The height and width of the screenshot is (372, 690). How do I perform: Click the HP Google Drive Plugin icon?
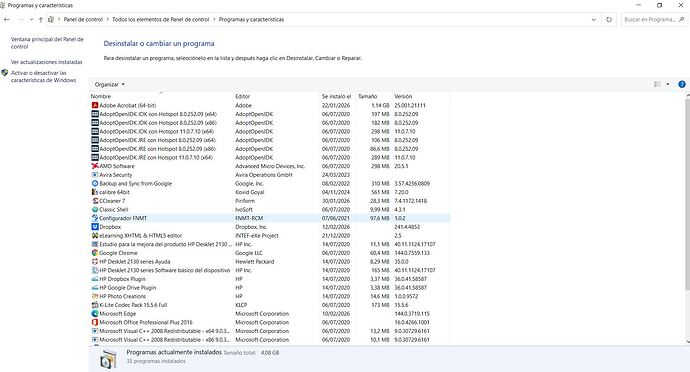pos(95,287)
